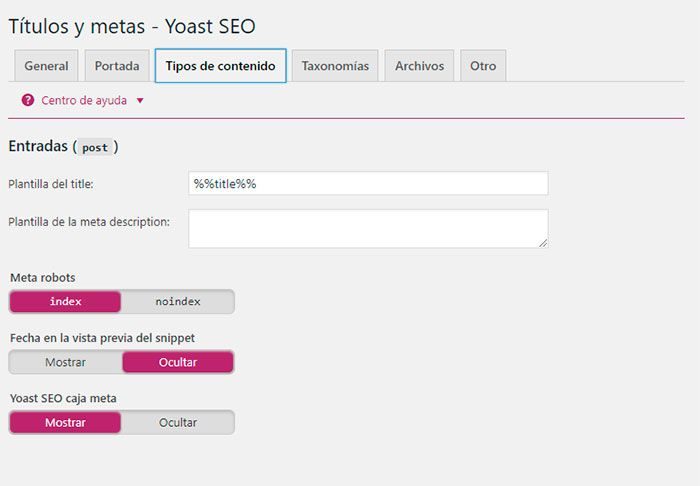Set Meta robots to noindex
700x486 pixels.
pyautogui.click(x=178, y=301)
